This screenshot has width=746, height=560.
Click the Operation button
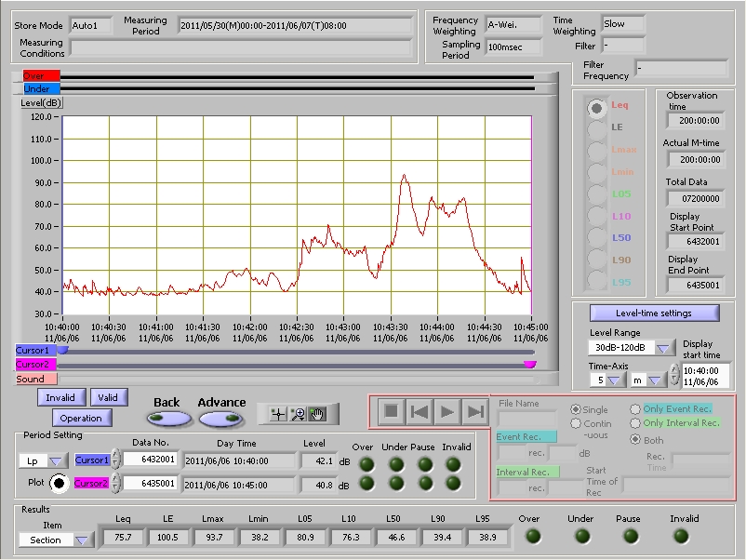81,419
